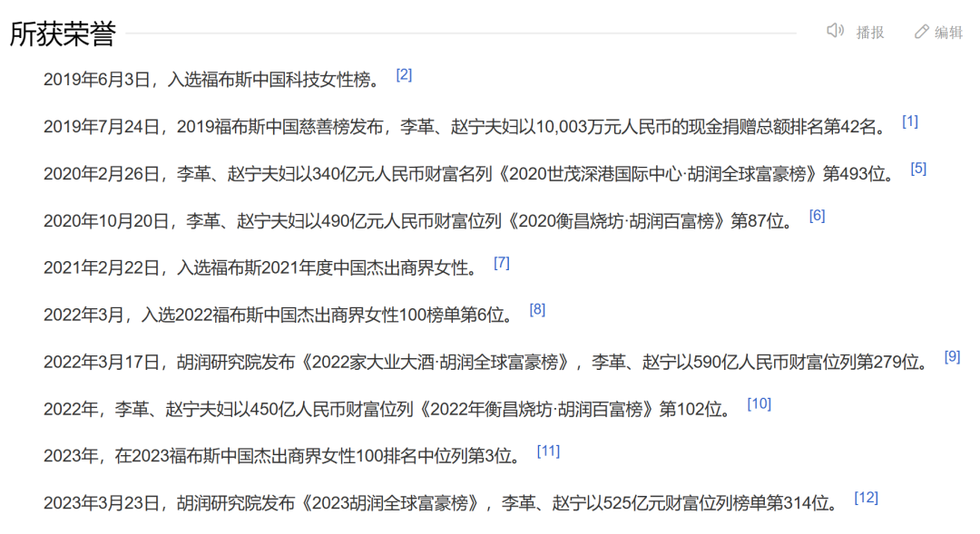
Task: Click the pencil icon next to 编辑
Action: click(921, 32)
